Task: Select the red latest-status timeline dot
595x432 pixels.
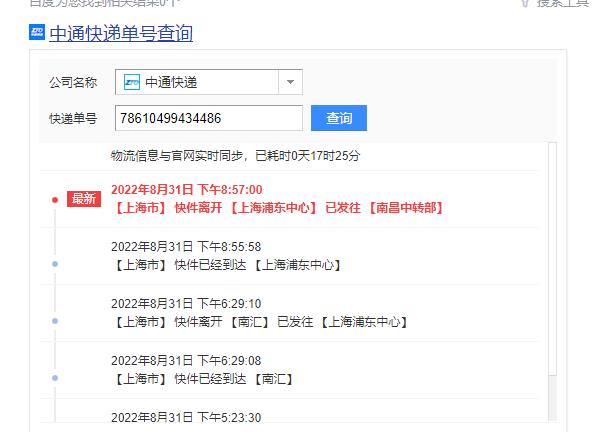Action: pos(55,200)
